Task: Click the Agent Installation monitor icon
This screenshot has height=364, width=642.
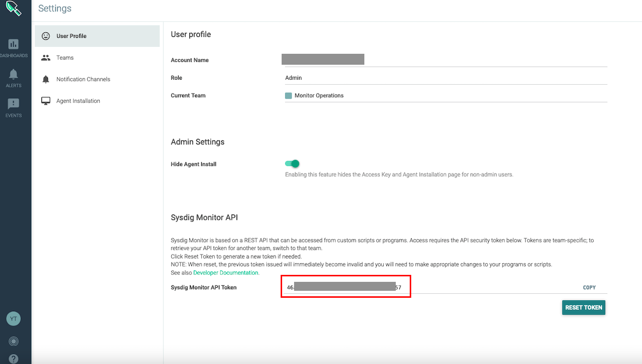Action: point(45,100)
